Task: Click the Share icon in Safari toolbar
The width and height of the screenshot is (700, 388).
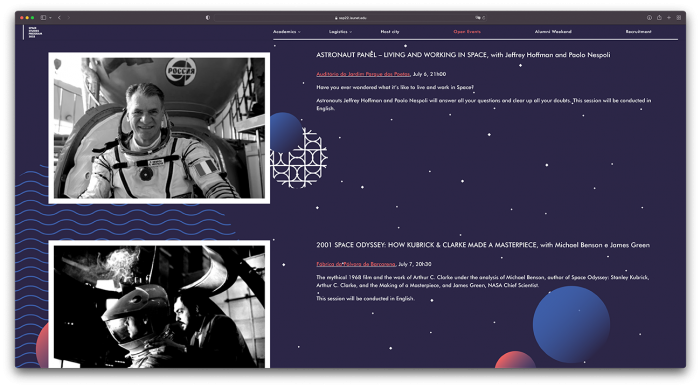Action: coord(659,17)
